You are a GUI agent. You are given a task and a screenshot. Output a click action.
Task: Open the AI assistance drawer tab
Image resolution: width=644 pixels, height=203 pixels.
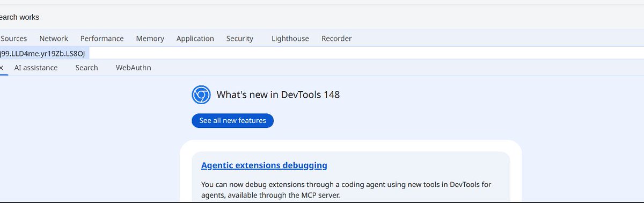click(36, 68)
